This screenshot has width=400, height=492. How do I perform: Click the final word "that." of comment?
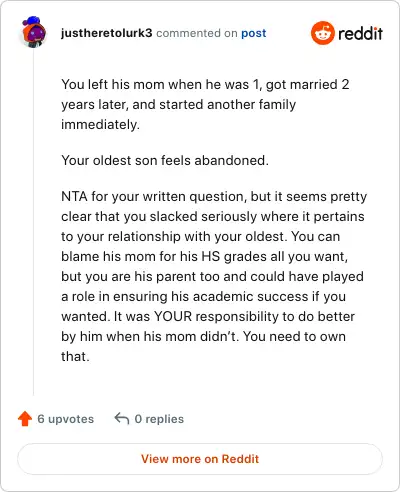(75, 356)
